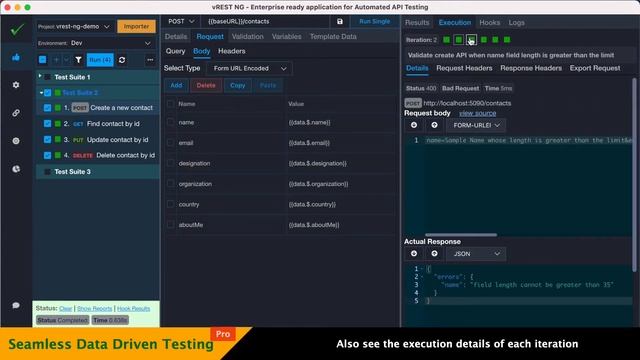Screen dimensions: 640x360
Task: Select the second green iteration square
Action: (459, 40)
